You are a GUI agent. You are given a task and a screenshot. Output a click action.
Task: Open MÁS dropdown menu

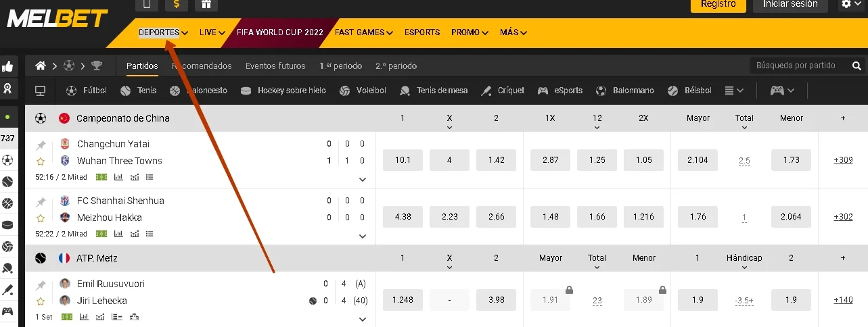pyautogui.click(x=513, y=32)
